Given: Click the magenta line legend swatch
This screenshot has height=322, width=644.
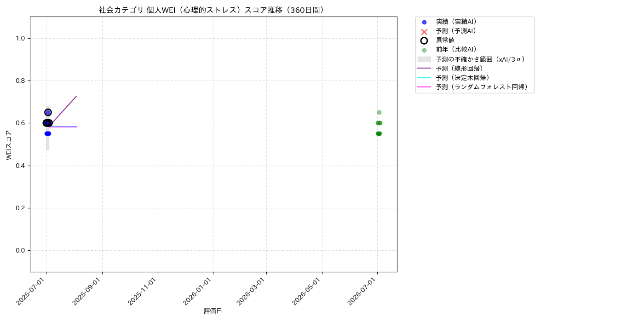Looking at the screenshot, I should 424,86.
